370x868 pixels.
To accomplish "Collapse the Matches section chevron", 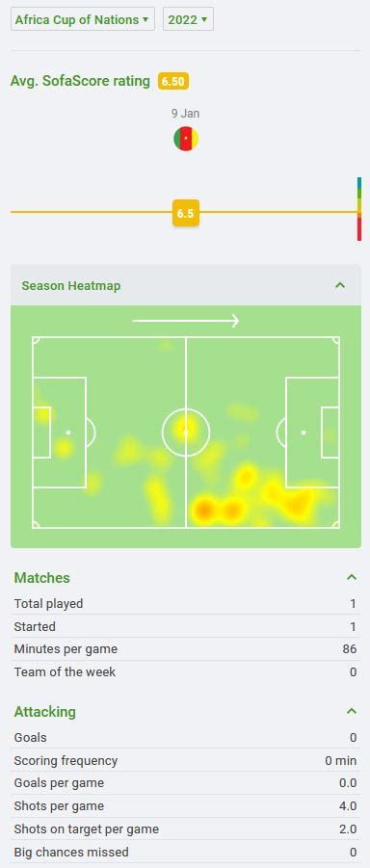I will pyautogui.click(x=351, y=577).
